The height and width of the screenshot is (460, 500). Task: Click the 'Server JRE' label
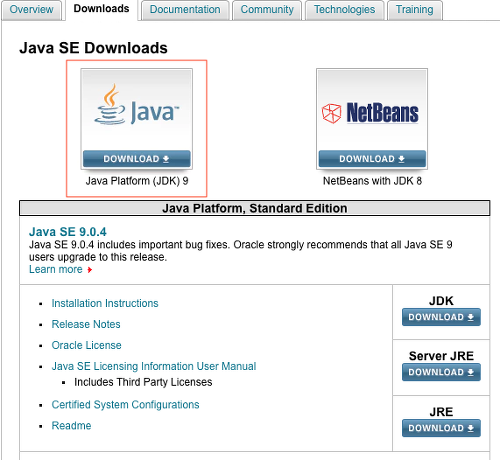coord(441,356)
